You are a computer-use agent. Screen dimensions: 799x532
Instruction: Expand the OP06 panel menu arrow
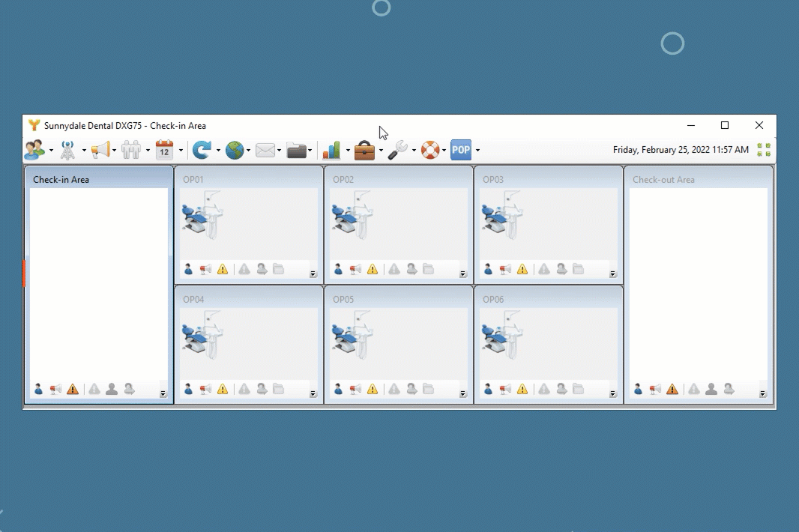click(612, 394)
